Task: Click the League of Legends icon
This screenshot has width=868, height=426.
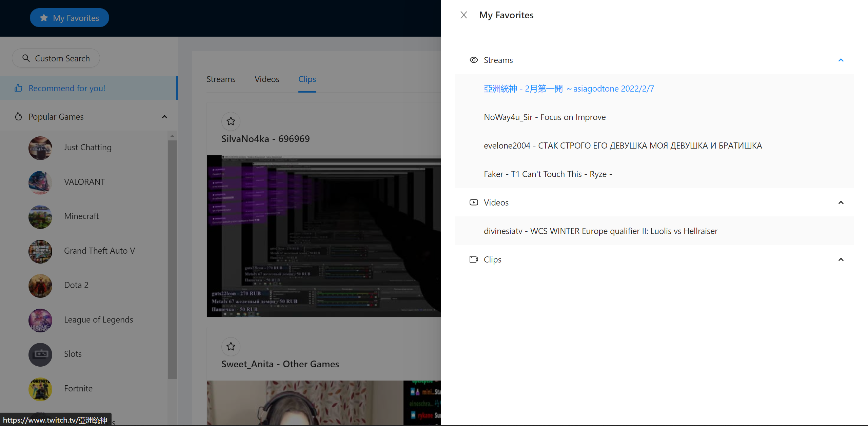Action: coord(40,320)
